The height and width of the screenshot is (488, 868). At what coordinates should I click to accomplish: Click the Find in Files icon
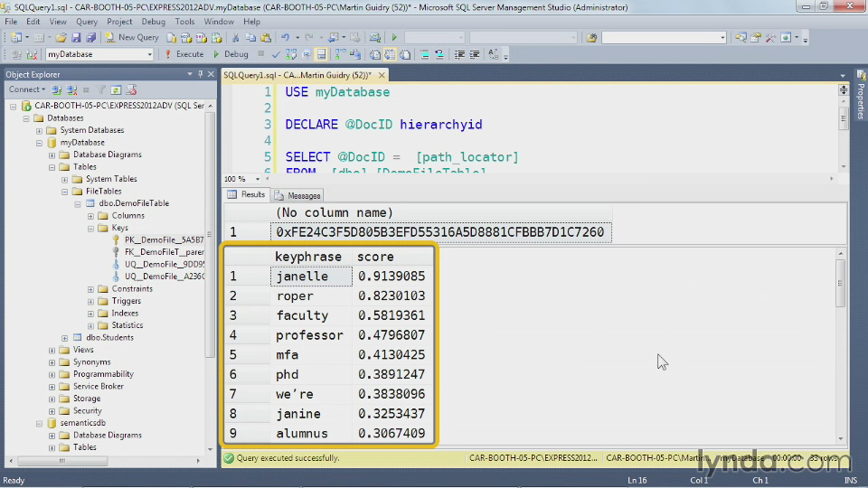(591, 38)
